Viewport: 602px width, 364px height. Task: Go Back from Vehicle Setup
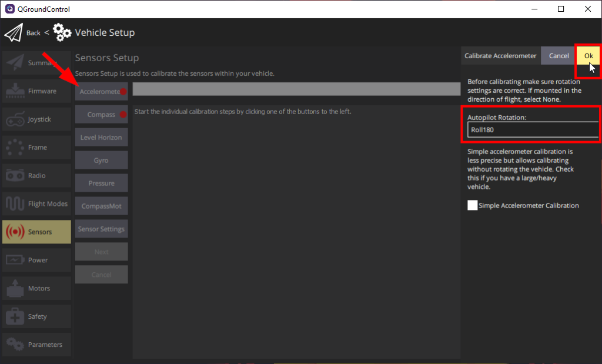click(34, 33)
